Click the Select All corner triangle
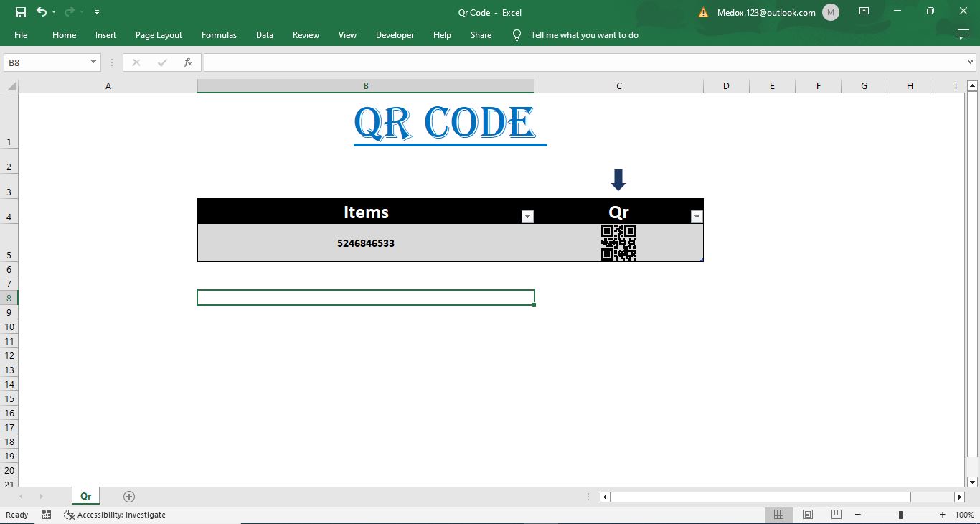980x524 pixels. [x=10, y=86]
